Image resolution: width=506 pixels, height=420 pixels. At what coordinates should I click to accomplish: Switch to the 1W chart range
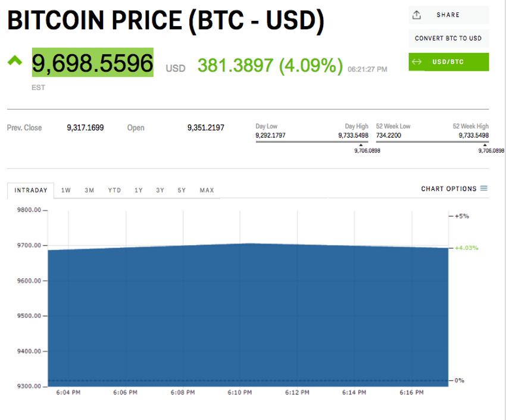click(x=66, y=190)
